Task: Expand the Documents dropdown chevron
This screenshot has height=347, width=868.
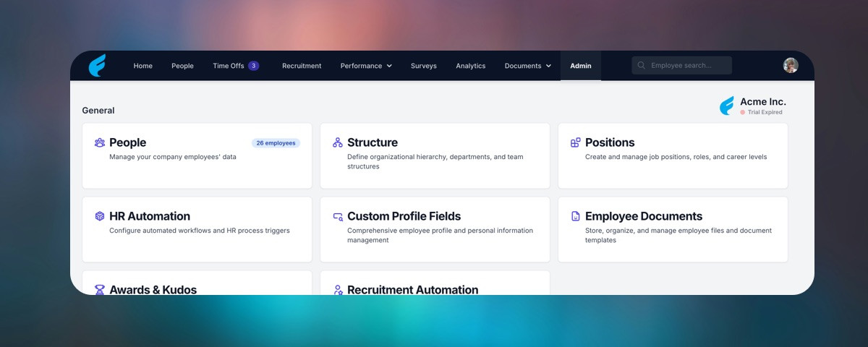Action: [x=548, y=66]
